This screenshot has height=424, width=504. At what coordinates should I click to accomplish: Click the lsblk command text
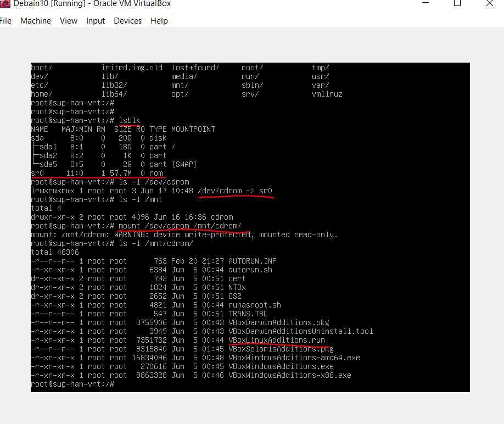point(130,120)
